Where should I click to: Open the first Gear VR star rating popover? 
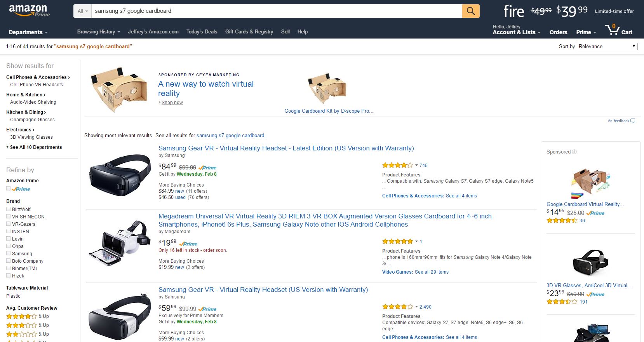[416, 166]
